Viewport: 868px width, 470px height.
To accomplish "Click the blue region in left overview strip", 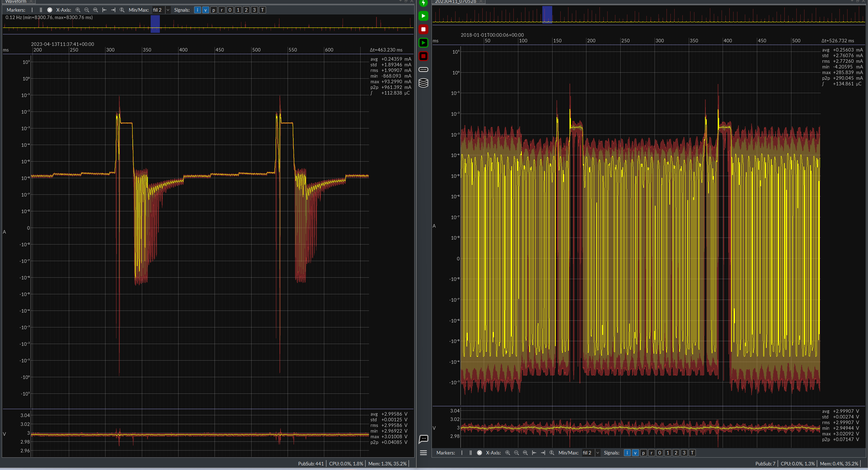I will 155,24.
